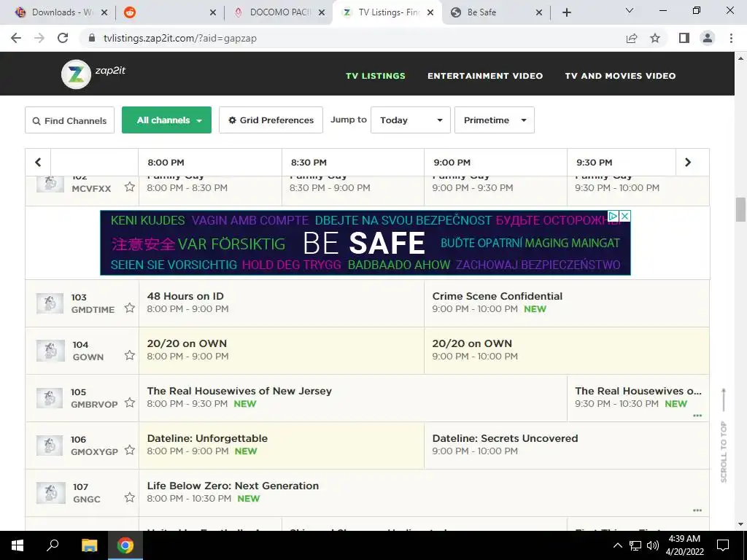Go back in browser history
The height and width of the screenshot is (560, 747).
coord(16,38)
